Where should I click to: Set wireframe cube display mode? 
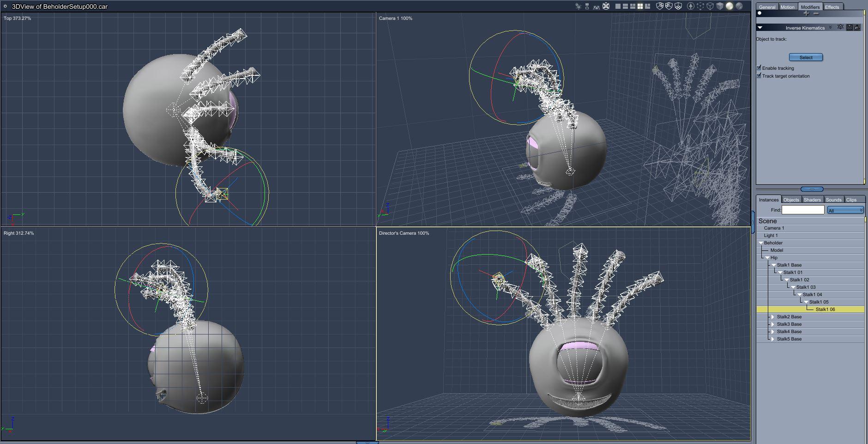[x=710, y=6]
